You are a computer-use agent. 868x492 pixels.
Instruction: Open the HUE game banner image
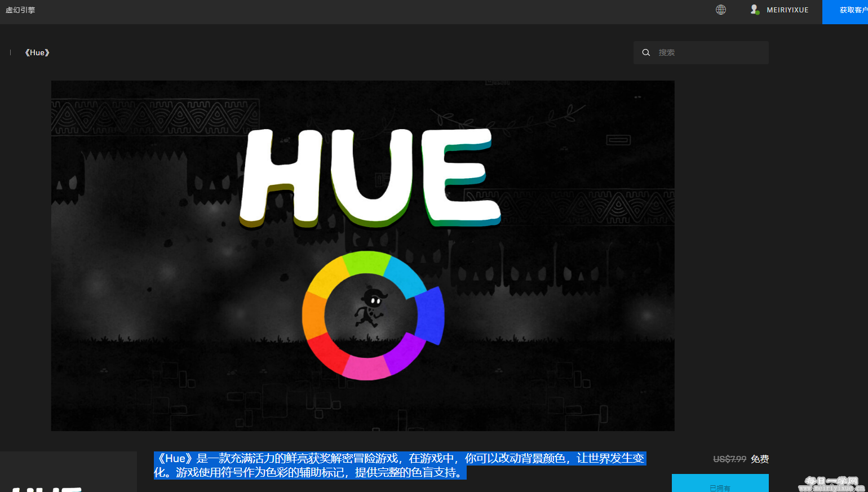pos(363,256)
